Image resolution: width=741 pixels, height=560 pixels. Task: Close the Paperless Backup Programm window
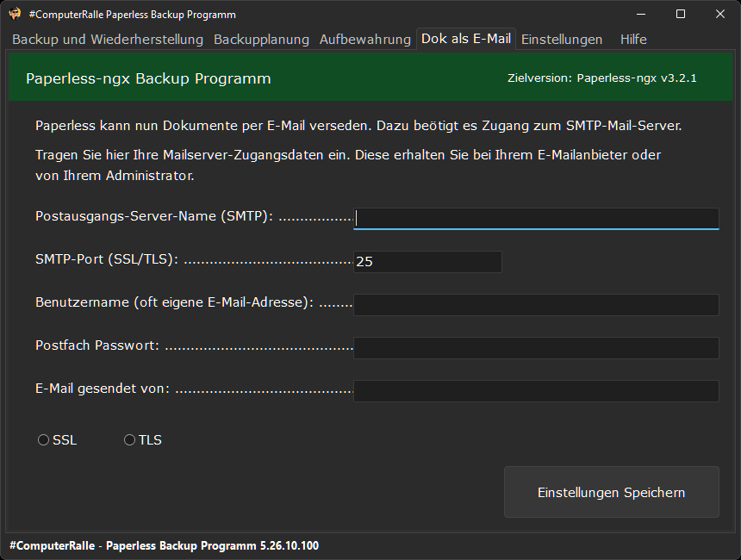click(720, 14)
